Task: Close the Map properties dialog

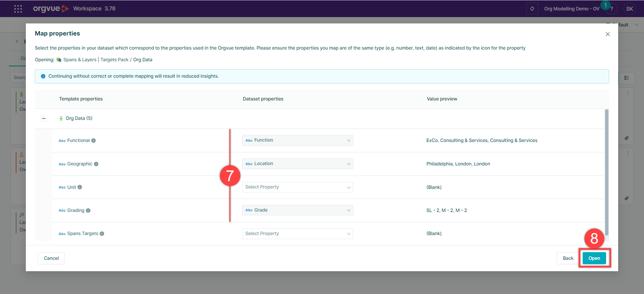Action: 607,34
